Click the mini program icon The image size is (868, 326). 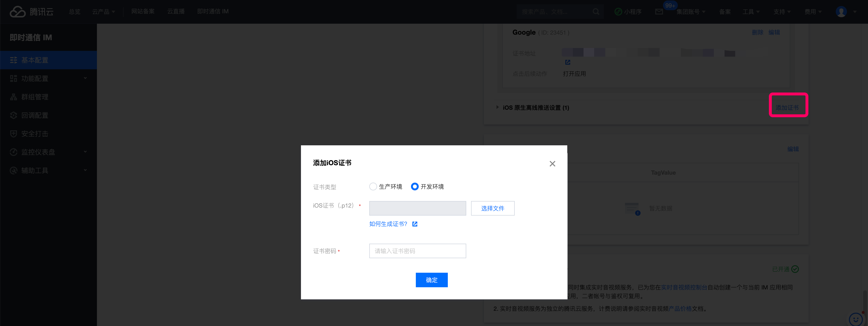tap(618, 12)
